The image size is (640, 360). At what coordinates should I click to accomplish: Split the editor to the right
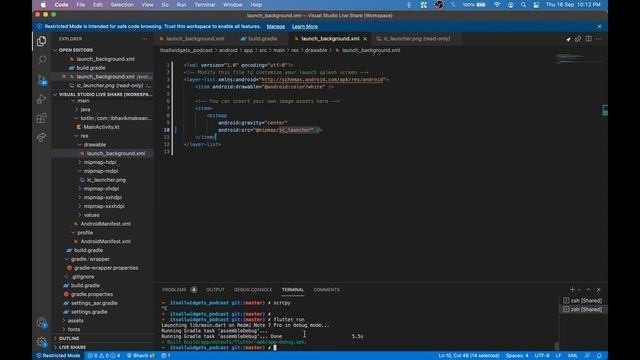pos(589,39)
